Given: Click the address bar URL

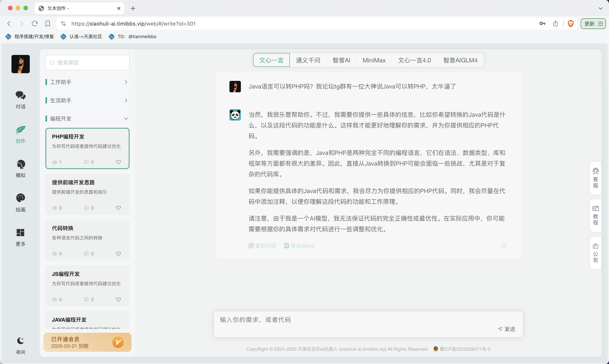Looking at the screenshot, I should (x=133, y=23).
